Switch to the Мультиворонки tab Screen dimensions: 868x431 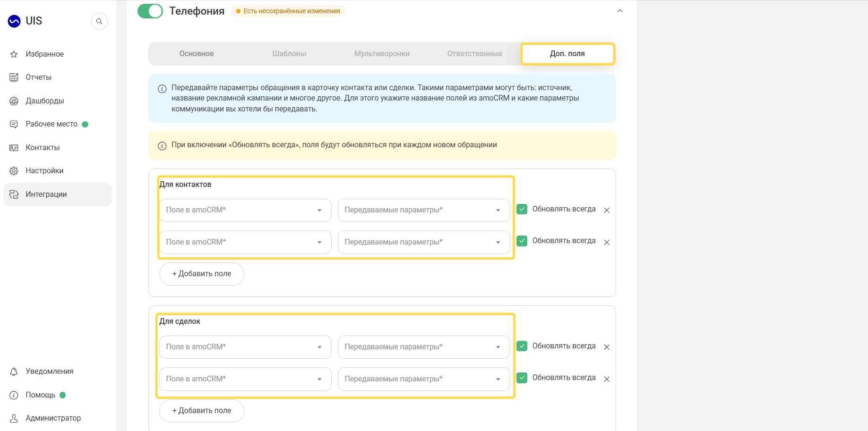click(x=382, y=54)
